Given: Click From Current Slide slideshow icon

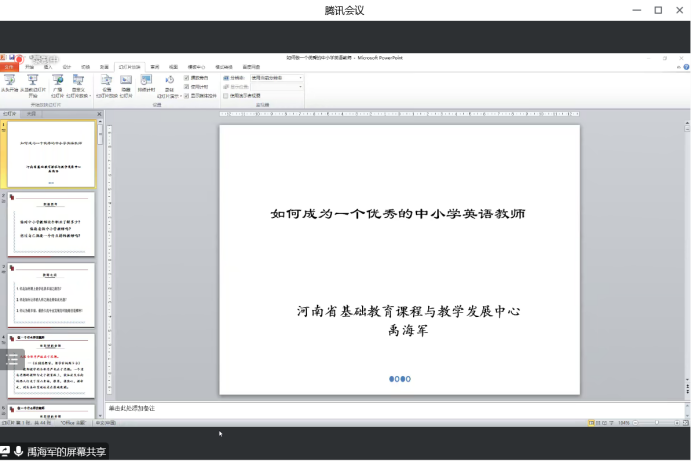Looking at the screenshot, I should [x=32, y=82].
